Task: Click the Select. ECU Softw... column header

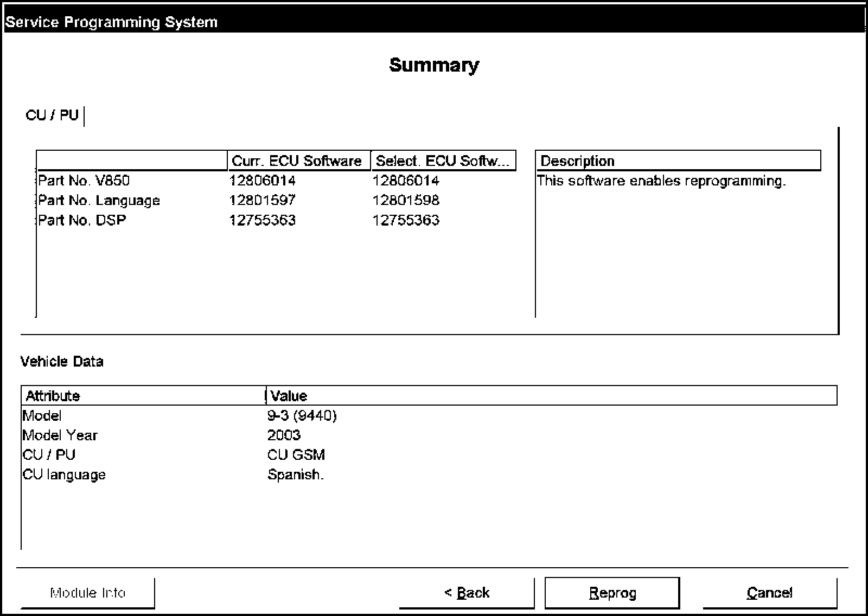Action: [443, 161]
